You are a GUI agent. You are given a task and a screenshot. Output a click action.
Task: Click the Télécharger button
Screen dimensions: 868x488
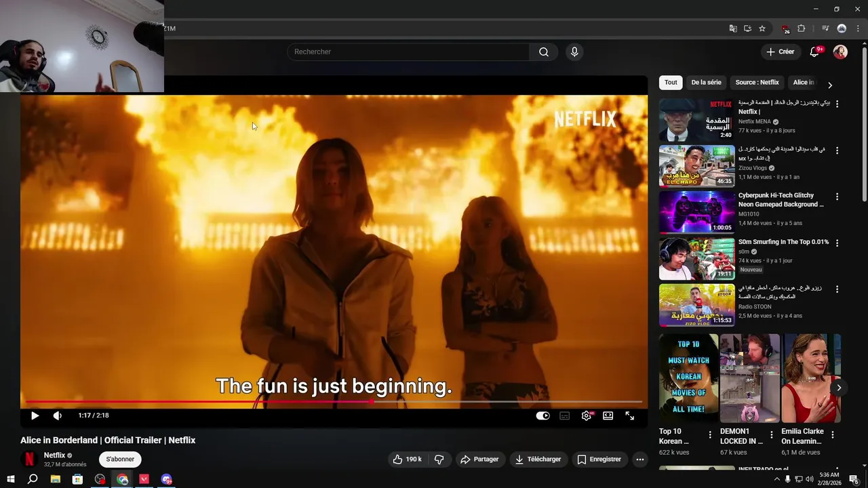coord(538,459)
